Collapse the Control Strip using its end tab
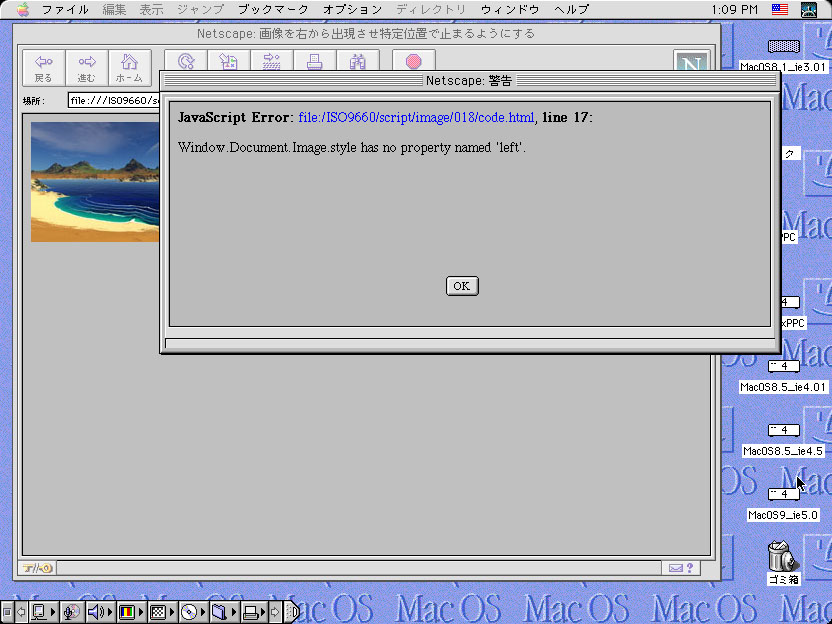Screen dimensions: 832x624 pyautogui.click(x=293, y=611)
